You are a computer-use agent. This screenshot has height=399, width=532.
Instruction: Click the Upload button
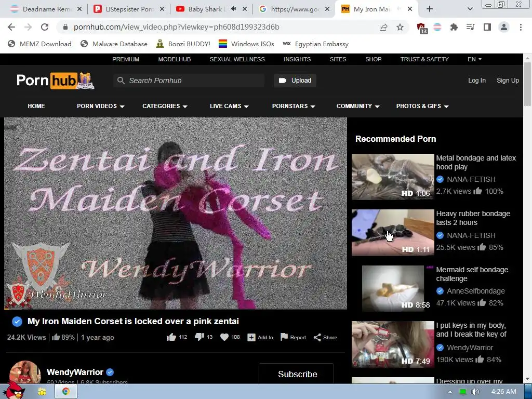click(295, 81)
